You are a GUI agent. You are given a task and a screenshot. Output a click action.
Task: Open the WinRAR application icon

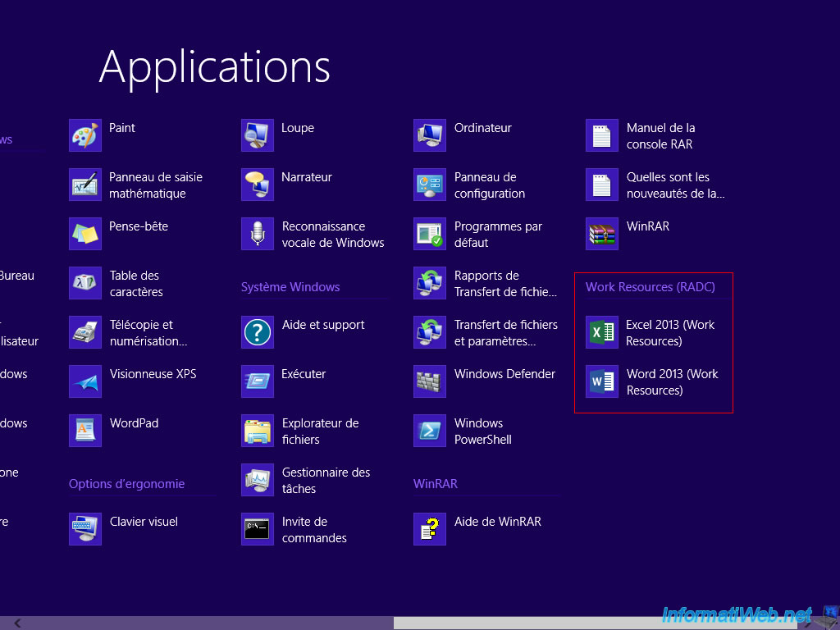pyautogui.click(x=602, y=234)
